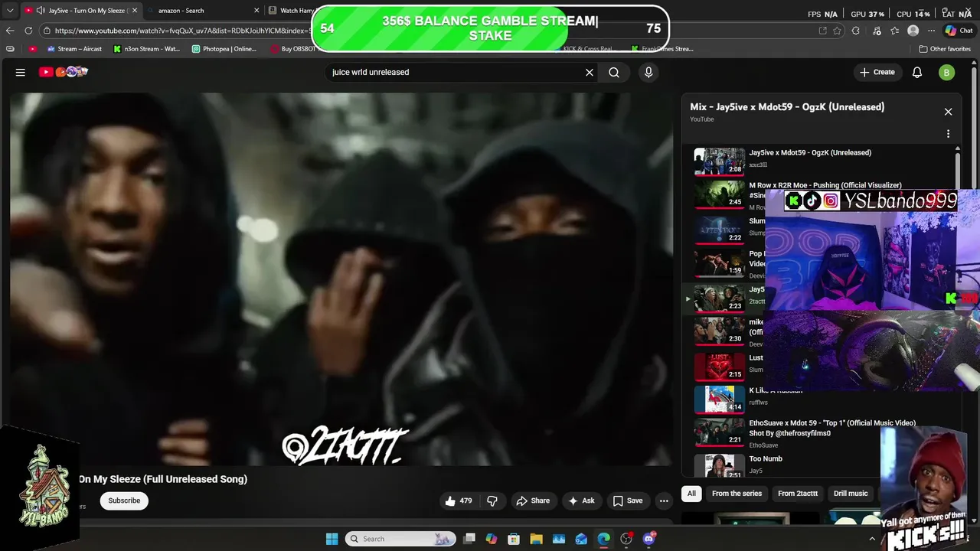Dislike the video

tap(492, 500)
